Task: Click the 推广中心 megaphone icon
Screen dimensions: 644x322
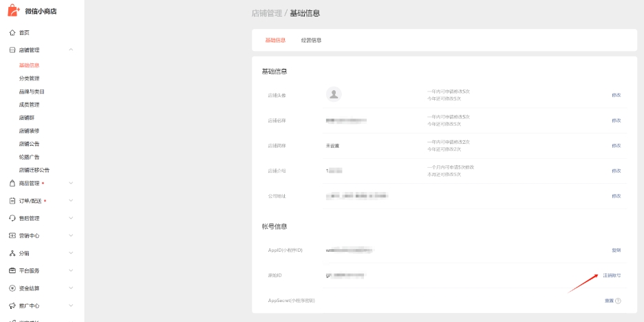Action: click(12, 305)
